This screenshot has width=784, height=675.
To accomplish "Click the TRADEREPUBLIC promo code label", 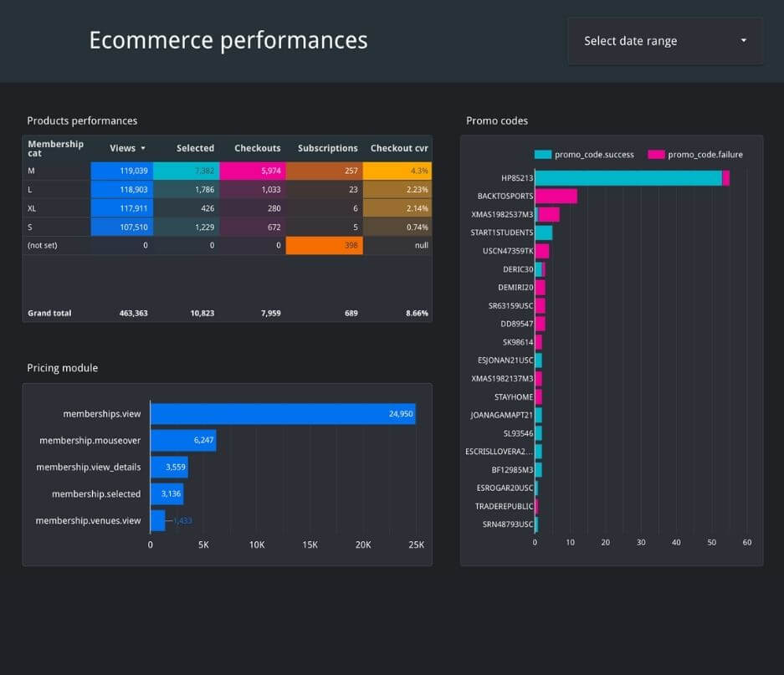I will tap(504, 507).
